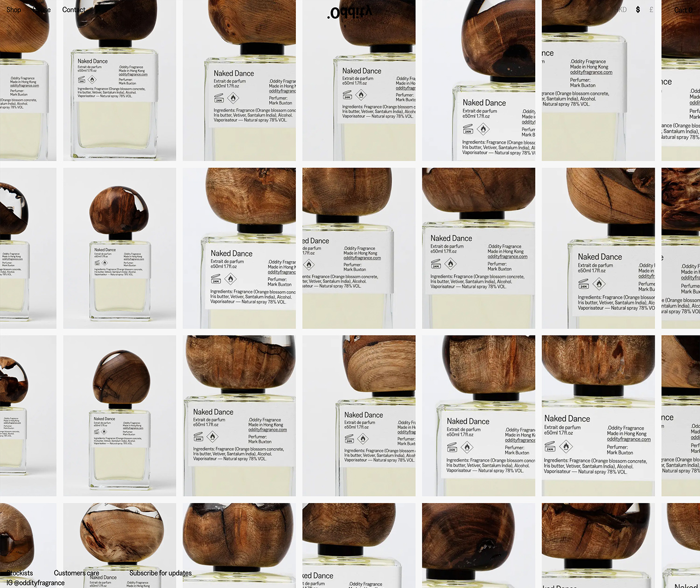Viewport: 700px width, 588px height.
Task: Open third-row full-bottle thumbnail with smooth dark cap
Action: (120, 416)
